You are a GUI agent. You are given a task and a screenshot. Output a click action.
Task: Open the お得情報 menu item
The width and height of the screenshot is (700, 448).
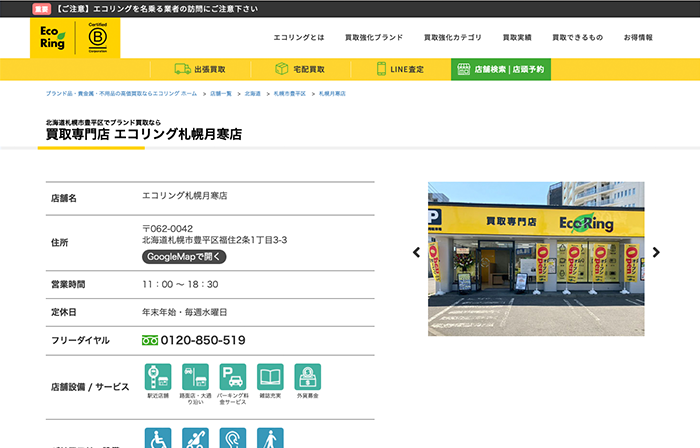[x=638, y=37]
